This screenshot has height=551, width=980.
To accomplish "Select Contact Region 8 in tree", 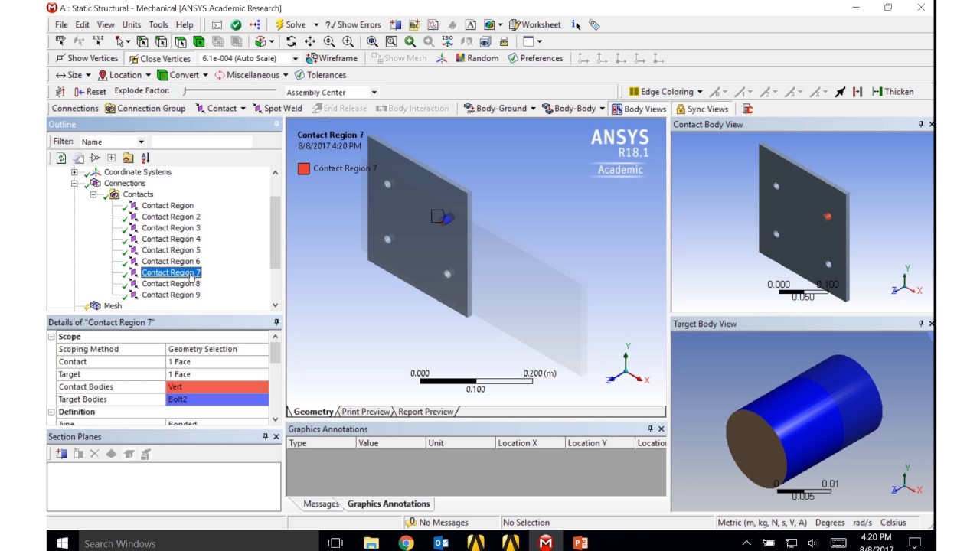I will coord(170,283).
